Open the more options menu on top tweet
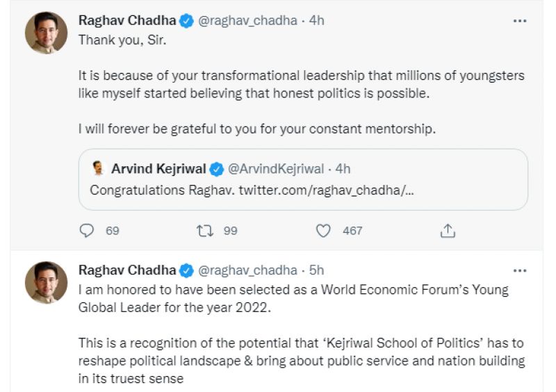 519,21
